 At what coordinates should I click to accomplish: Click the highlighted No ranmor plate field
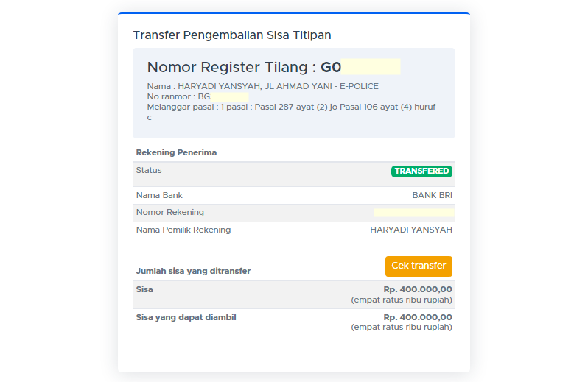pos(230,96)
